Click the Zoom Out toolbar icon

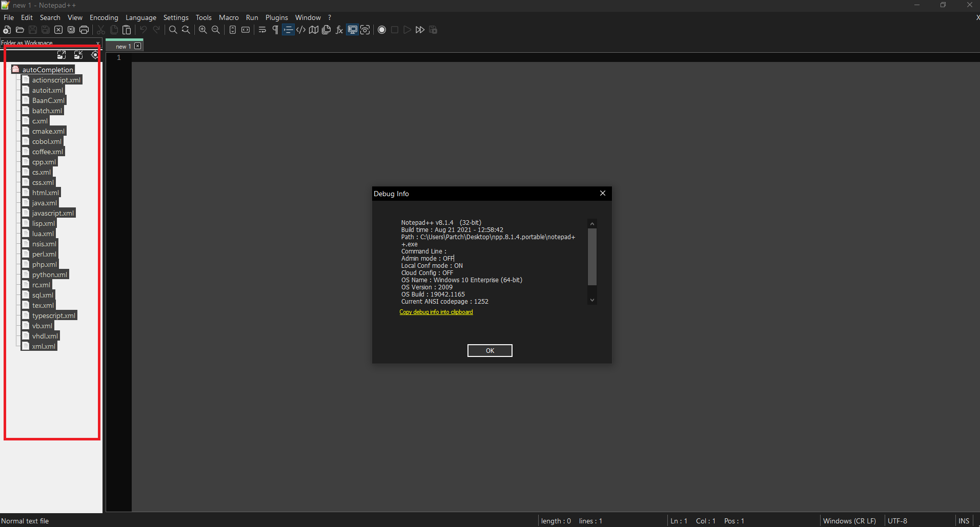coord(216,30)
